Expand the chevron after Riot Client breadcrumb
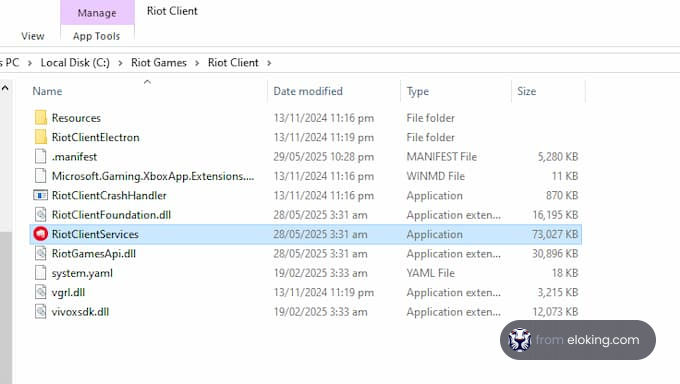The width and height of the screenshot is (680, 384). [x=269, y=63]
